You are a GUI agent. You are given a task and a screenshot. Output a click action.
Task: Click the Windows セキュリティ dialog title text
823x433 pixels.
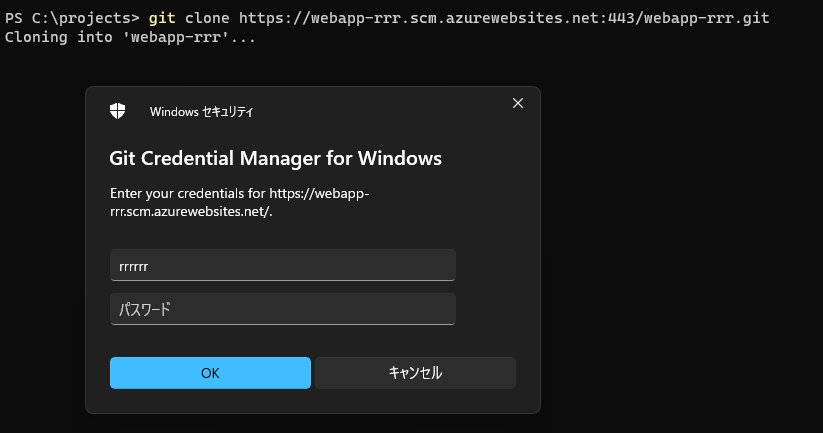coord(201,112)
